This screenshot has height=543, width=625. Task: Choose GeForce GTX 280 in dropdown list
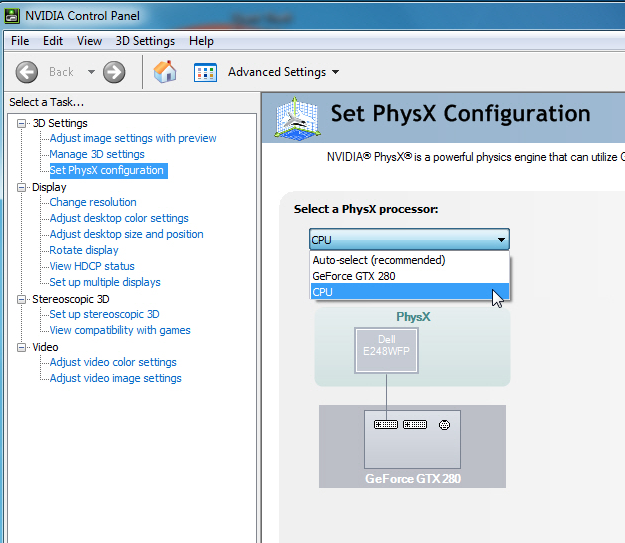[410, 276]
